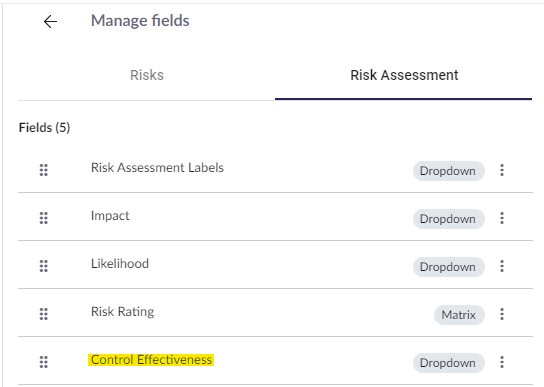Click drag handle beside Risk Rating
Viewport: 544px width, 387px height.
click(44, 314)
